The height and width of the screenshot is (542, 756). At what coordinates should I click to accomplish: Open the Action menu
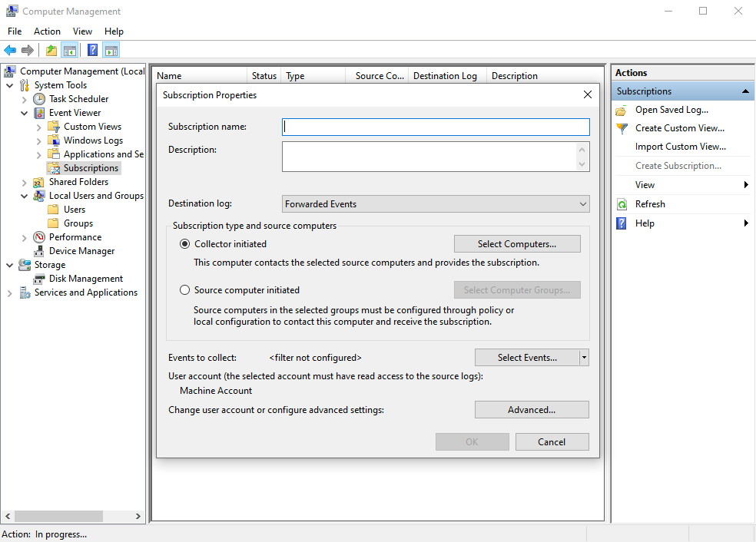pos(47,31)
